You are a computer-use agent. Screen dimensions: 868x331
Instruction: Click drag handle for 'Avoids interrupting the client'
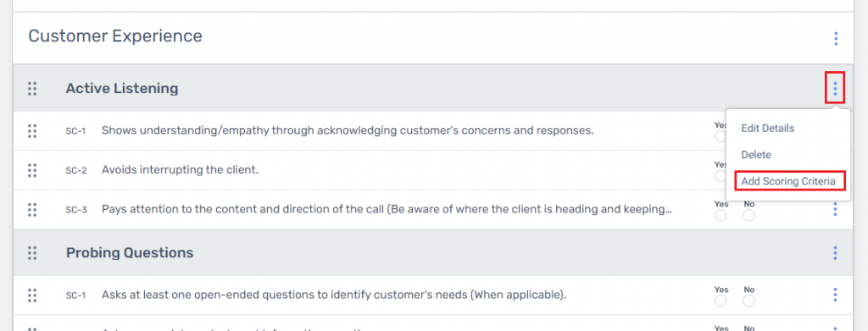(x=32, y=170)
